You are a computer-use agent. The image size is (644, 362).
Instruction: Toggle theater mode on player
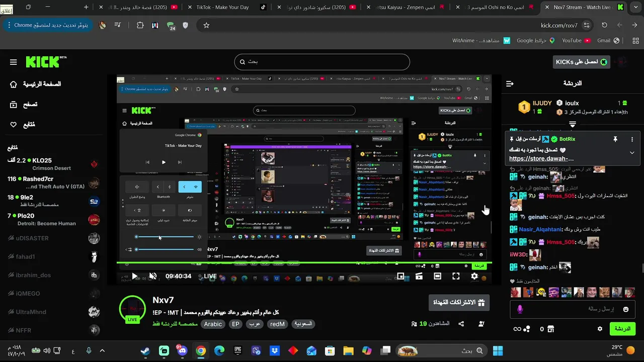click(x=437, y=276)
